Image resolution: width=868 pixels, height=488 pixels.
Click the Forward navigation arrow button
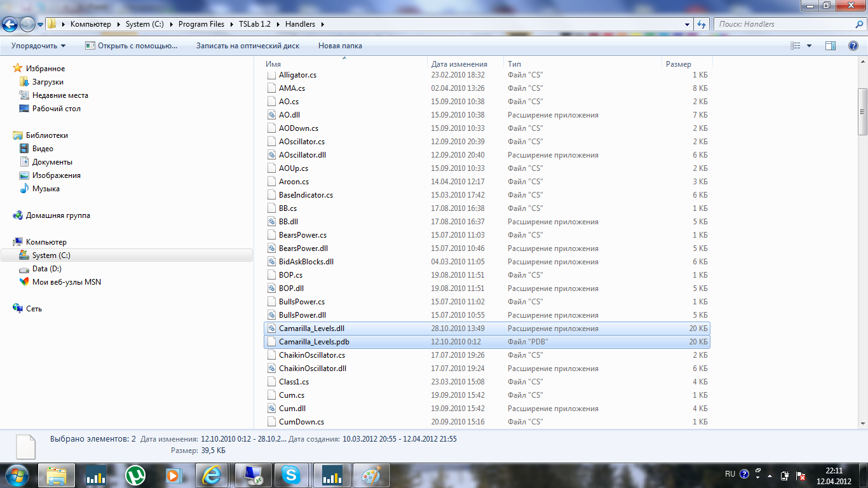(28, 24)
